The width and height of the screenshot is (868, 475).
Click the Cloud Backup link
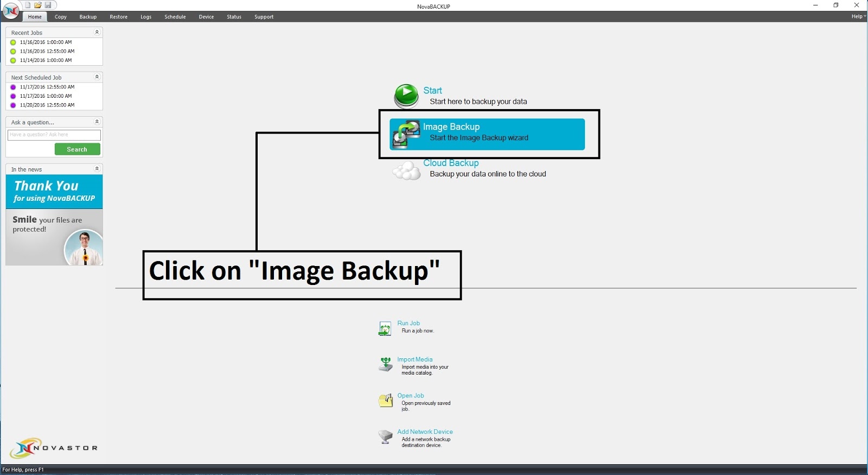click(x=451, y=163)
